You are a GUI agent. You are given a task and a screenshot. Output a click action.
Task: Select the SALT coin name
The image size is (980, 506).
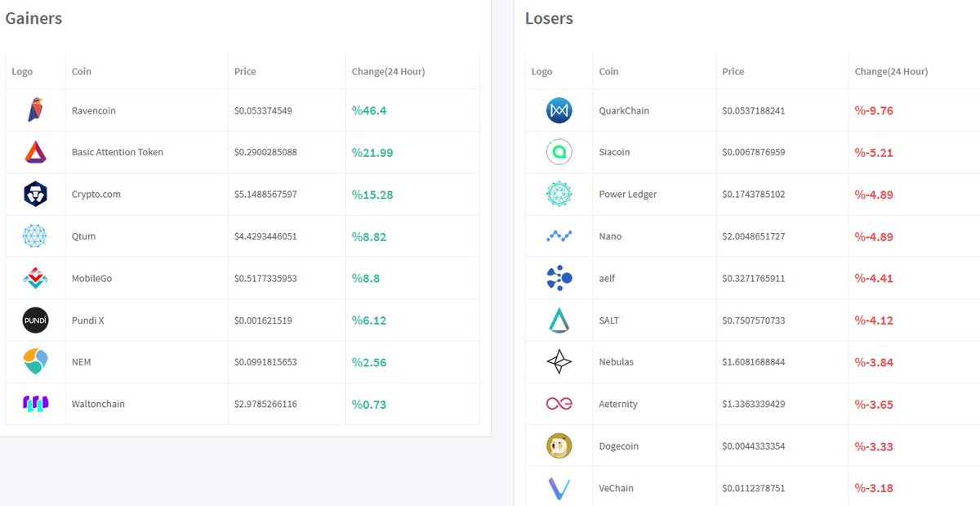point(609,320)
